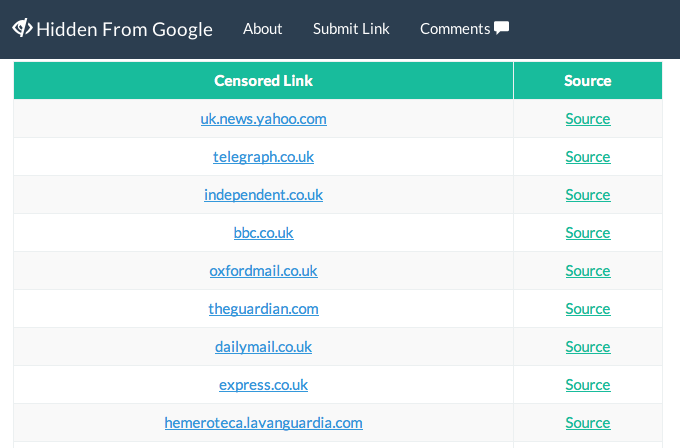Open the uk.news.yahoo.com censored link
Viewport: 680px width, 448px height.
click(x=263, y=119)
